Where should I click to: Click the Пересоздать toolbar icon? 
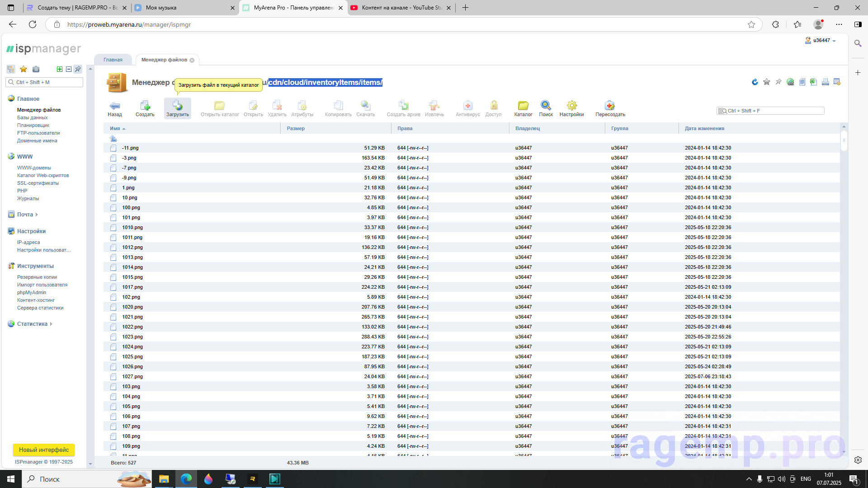pyautogui.click(x=610, y=106)
